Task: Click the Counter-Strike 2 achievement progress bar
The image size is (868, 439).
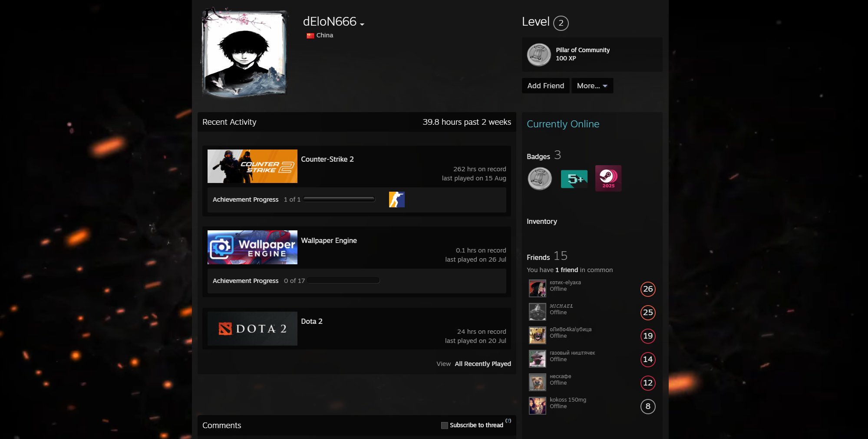Action: point(339,199)
